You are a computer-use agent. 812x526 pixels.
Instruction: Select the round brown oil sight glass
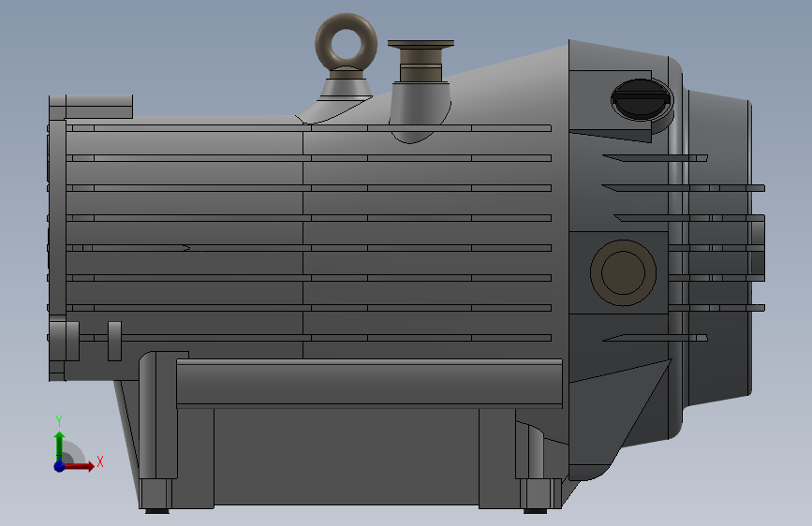tap(623, 272)
